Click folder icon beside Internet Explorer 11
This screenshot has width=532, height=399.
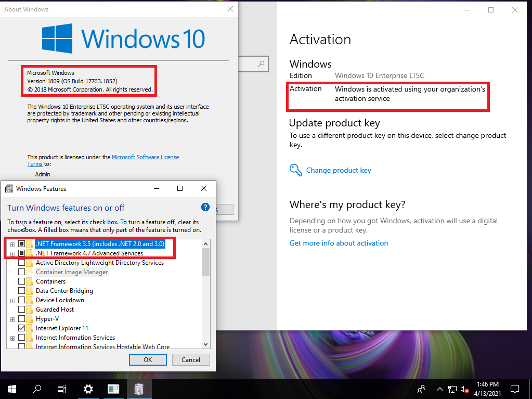point(29,328)
